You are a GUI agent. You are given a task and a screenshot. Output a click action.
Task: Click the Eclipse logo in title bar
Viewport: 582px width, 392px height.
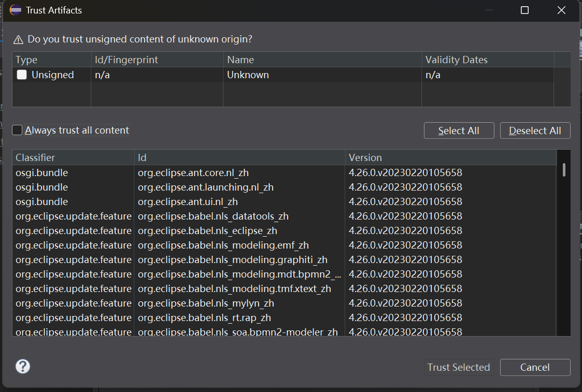pyautogui.click(x=16, y=10)
